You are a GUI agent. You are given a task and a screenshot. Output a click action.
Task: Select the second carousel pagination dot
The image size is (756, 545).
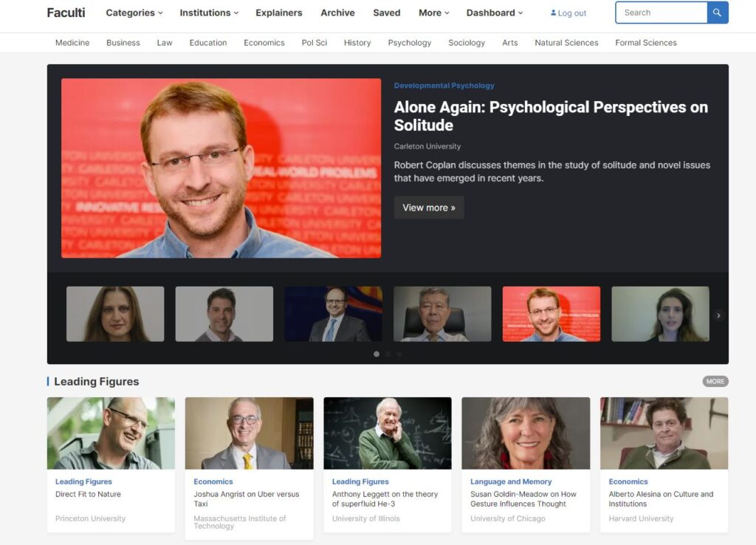(x=388, y=354)
